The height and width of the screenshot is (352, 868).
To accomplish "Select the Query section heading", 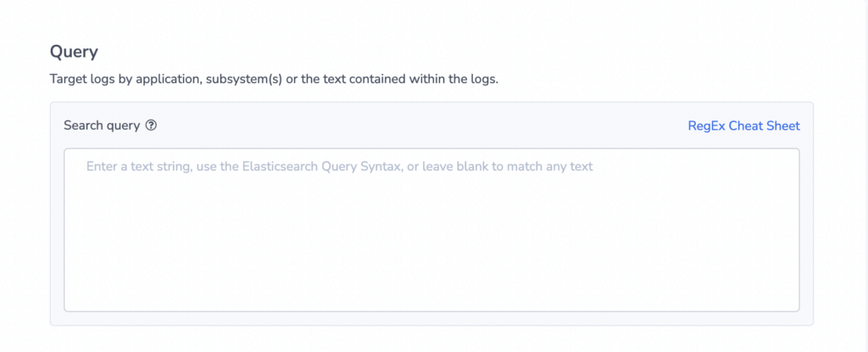I will [75, 52].
